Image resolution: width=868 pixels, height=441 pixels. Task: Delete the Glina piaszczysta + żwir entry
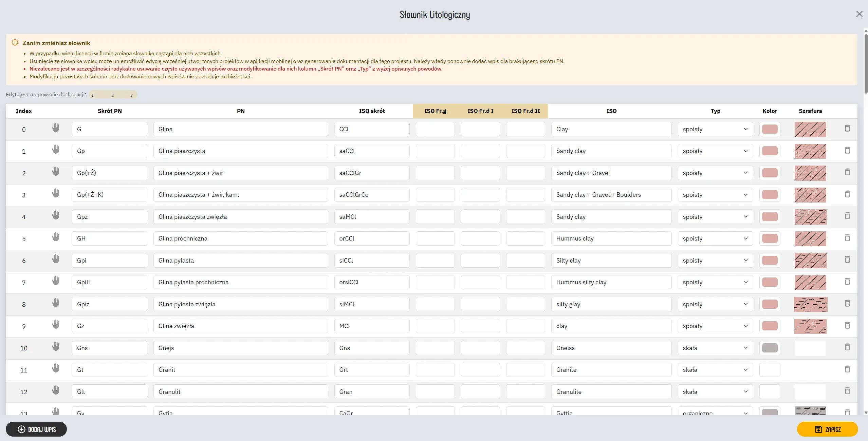[x=847, y=172]
